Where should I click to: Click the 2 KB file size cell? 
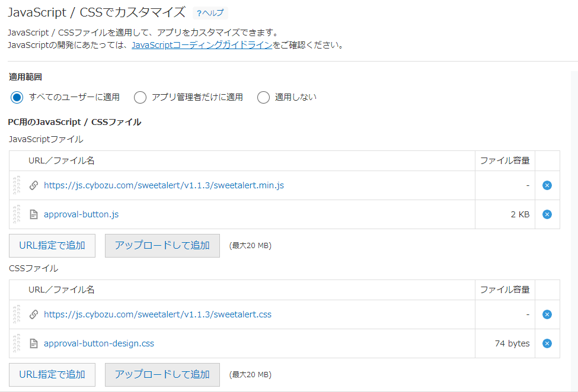[505, 214]
